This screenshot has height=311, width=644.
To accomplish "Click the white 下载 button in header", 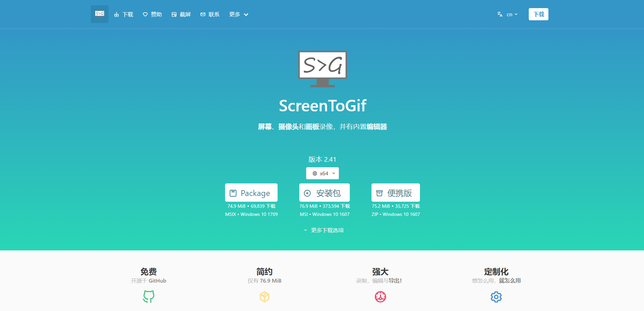I will click(x=539, y=14).
